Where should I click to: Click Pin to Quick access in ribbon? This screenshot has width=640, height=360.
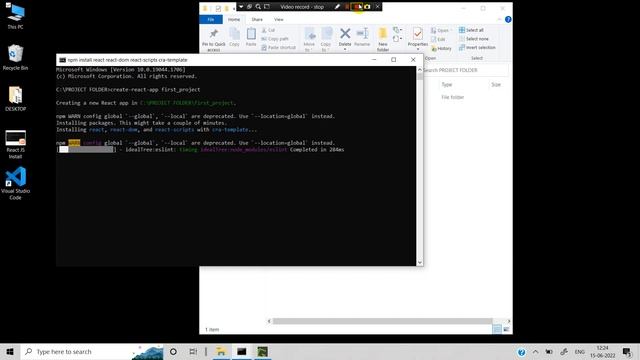coord(213,40)
